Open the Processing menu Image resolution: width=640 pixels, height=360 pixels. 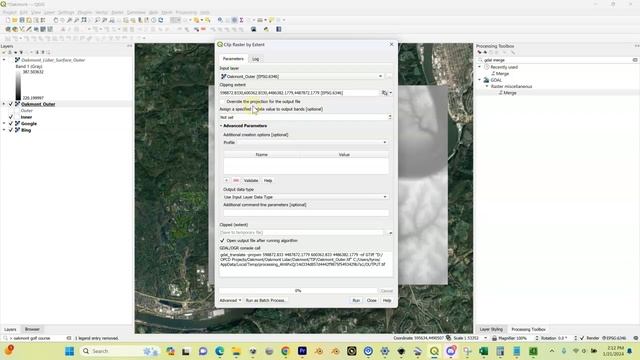(186, 13)
